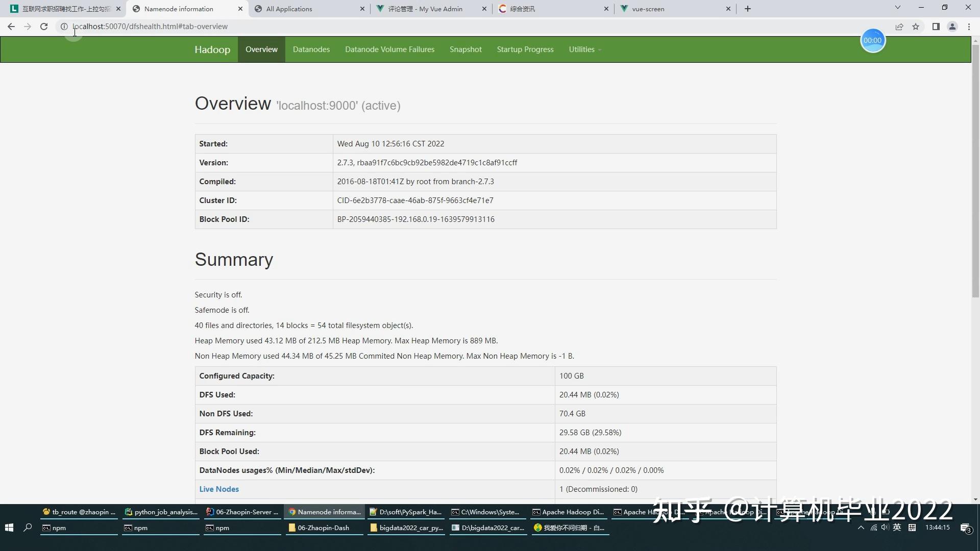Viewport: 980px width, 551px height.
Task: Reload the page with the refresh icon
Action: [x=44, y=27]
